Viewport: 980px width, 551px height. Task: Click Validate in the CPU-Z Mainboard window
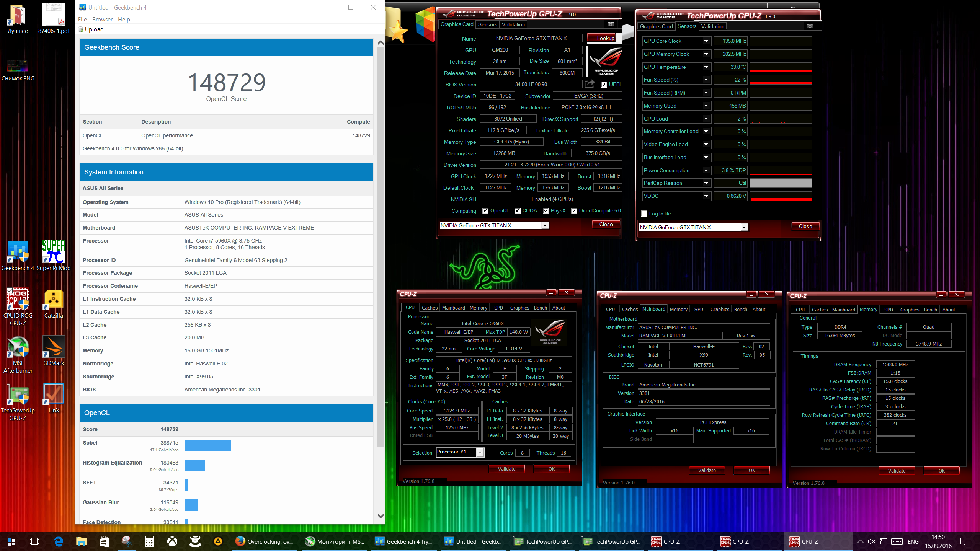[x=707, y=471]
